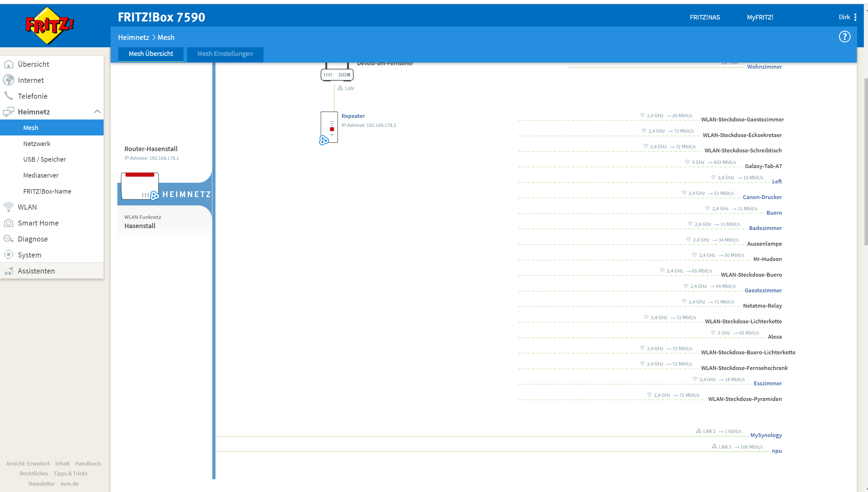Image resolution: width=868 pixels, height=492 pixels.
Task: Expand the System menu section
Action: [x=29, y=255]
